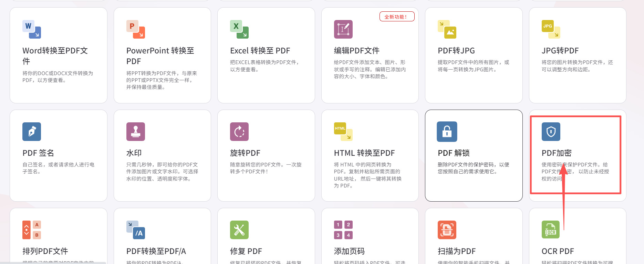Choose the 扫描为PDF title
The image size is (644, 264).
click(x=457, y=251)
